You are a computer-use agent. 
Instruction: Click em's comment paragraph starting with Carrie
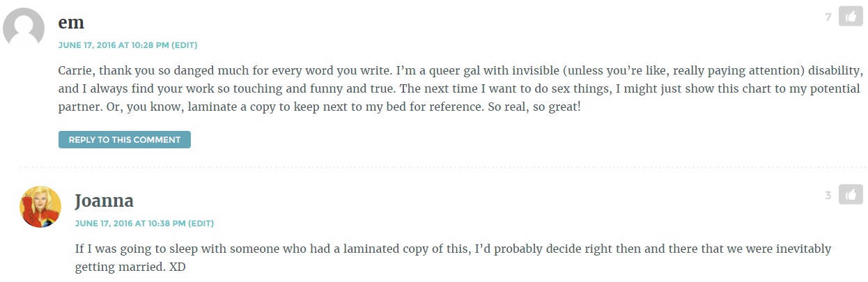click(461, 90)
